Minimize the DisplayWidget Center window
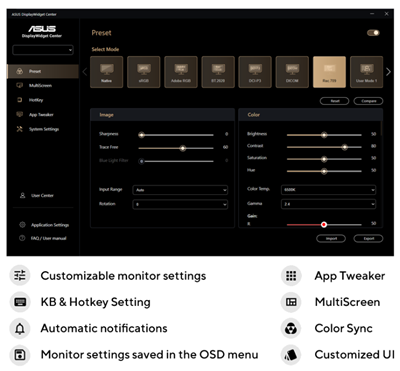Viewport: 400px width, 371px height. click(x=372, y=14)
